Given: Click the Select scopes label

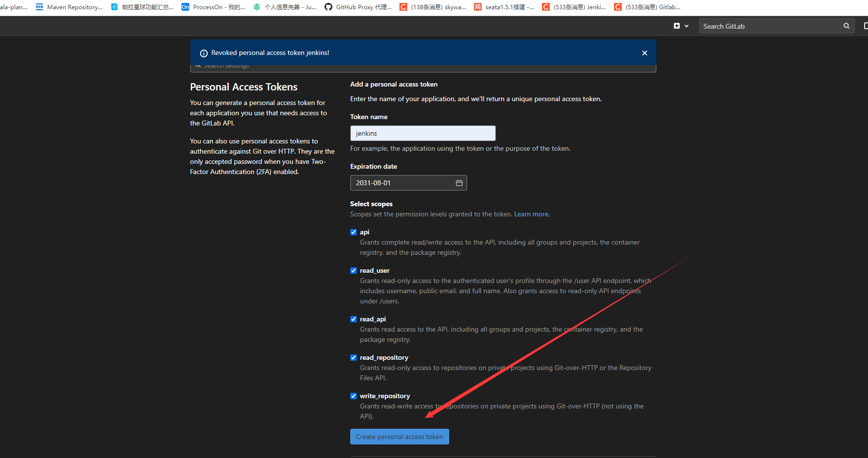Looking at the screenshot, I should point(371,204).
